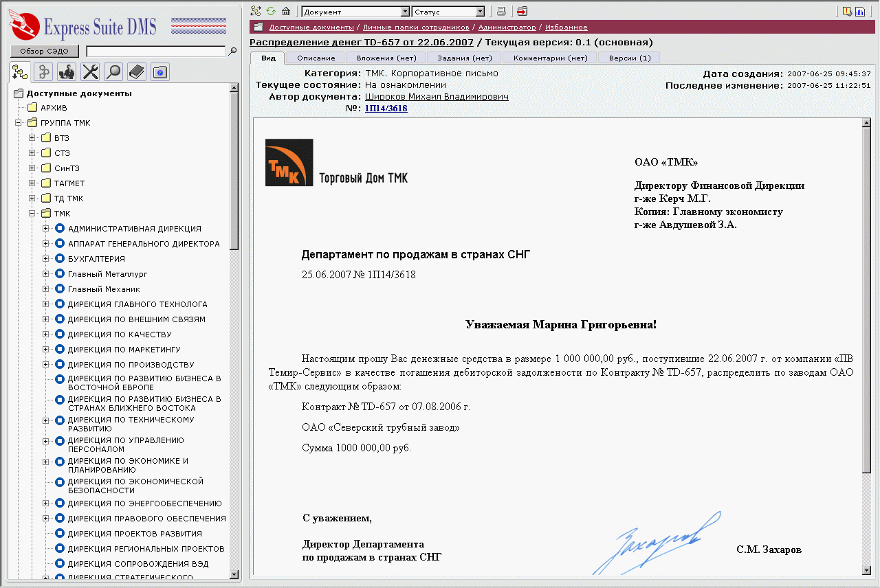
Task: Click the green refresh icon in toolbar
Action: (271, 11)
